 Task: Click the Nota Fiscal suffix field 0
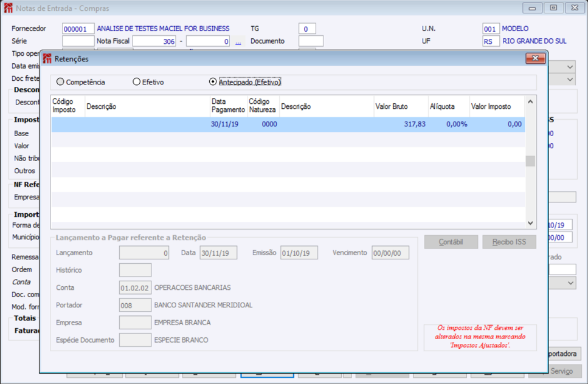tap(208, 41)
